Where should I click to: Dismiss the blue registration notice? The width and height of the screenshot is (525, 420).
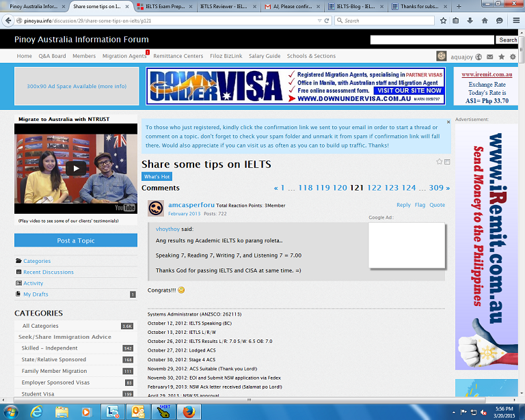(x=448, y=122)
